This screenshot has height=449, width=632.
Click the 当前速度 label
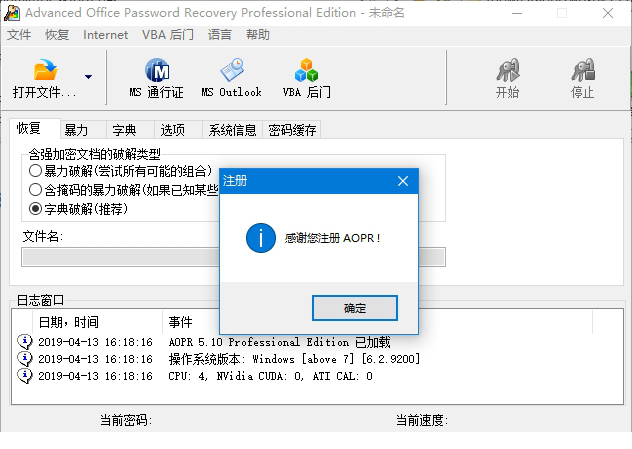[422, 420]
